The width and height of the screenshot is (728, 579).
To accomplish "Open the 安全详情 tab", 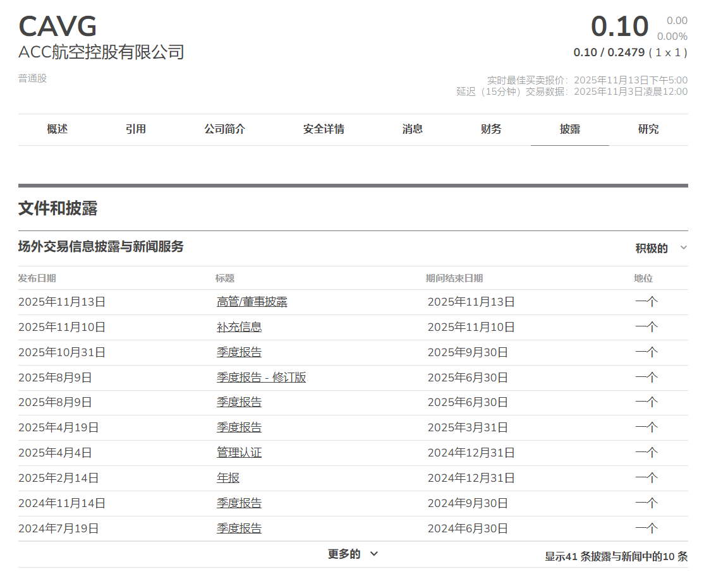I will tap(323, 129).
